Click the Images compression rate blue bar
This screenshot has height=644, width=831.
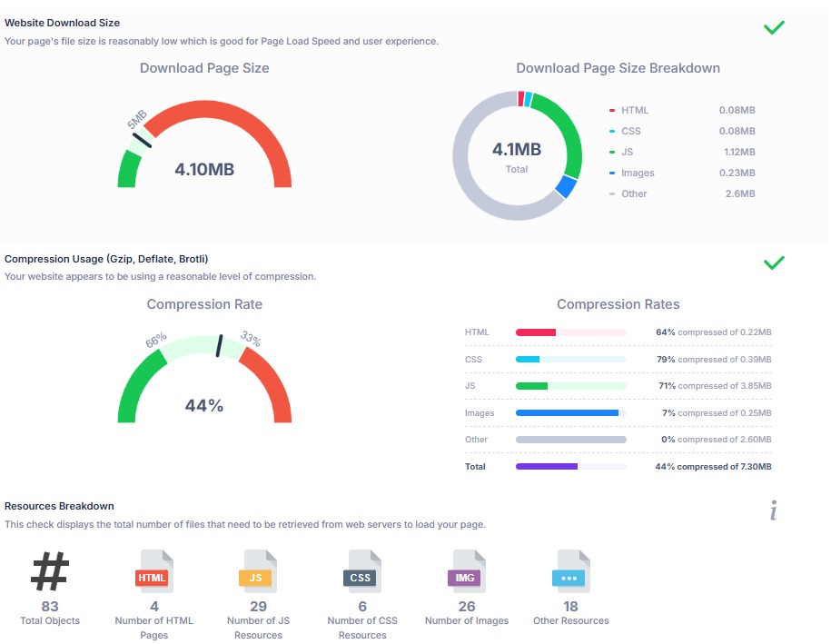point(570,413)
